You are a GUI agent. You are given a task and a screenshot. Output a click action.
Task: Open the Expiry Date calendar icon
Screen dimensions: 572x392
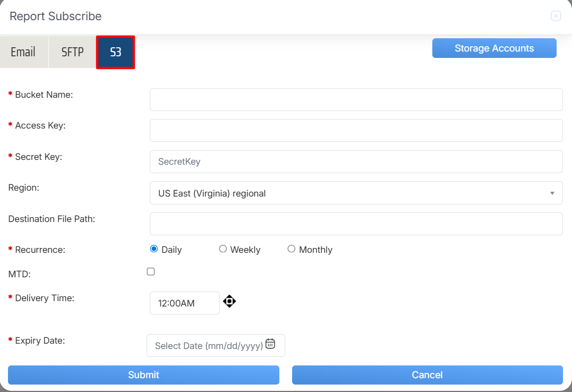click(270, 344)
